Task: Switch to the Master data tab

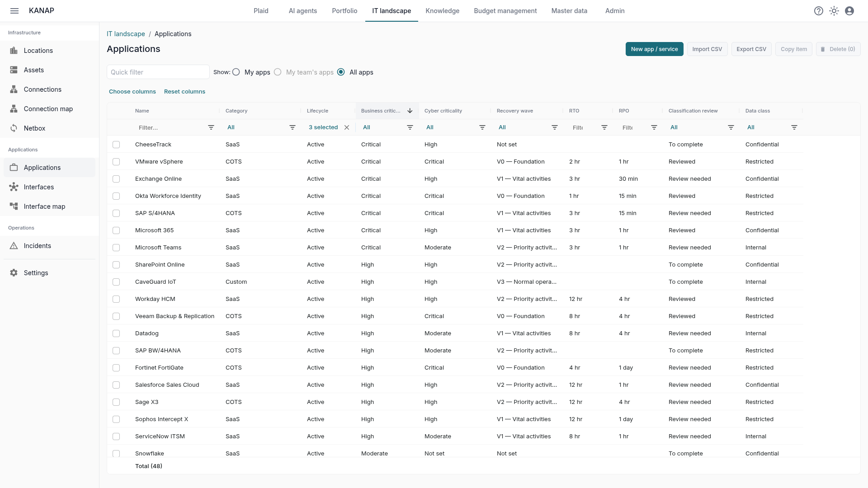Action: click(569, 11)
